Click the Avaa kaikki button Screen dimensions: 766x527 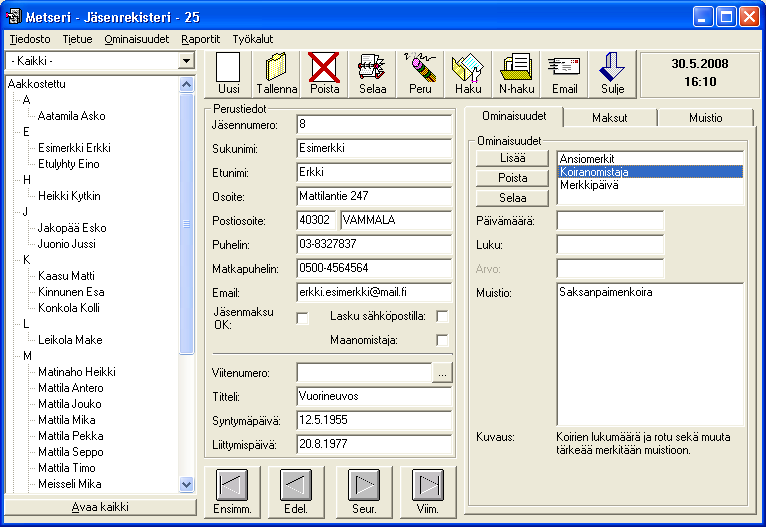click(100, 507)
